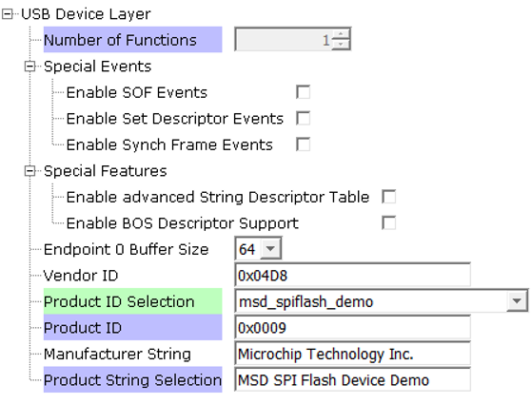Collapse the Special Features section
This screenshot has width=532, height=404.
[30, 171]
